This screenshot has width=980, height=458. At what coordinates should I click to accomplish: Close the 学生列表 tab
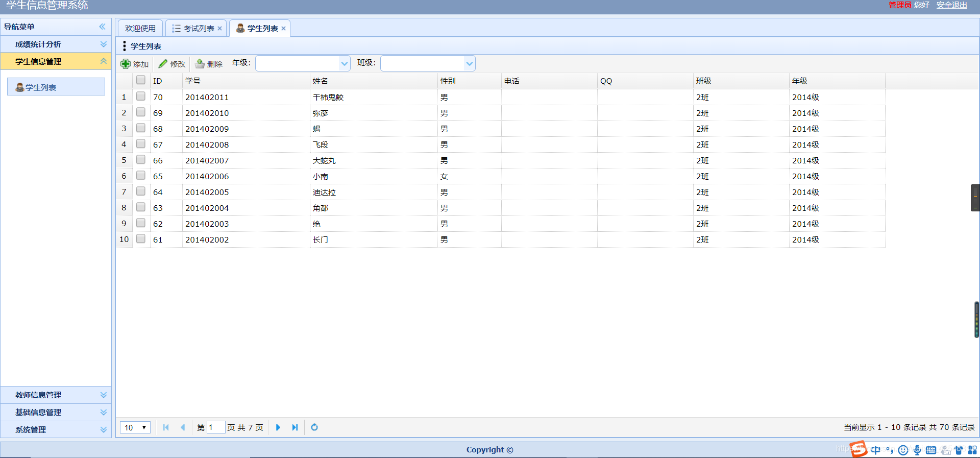tap(284, 29)
